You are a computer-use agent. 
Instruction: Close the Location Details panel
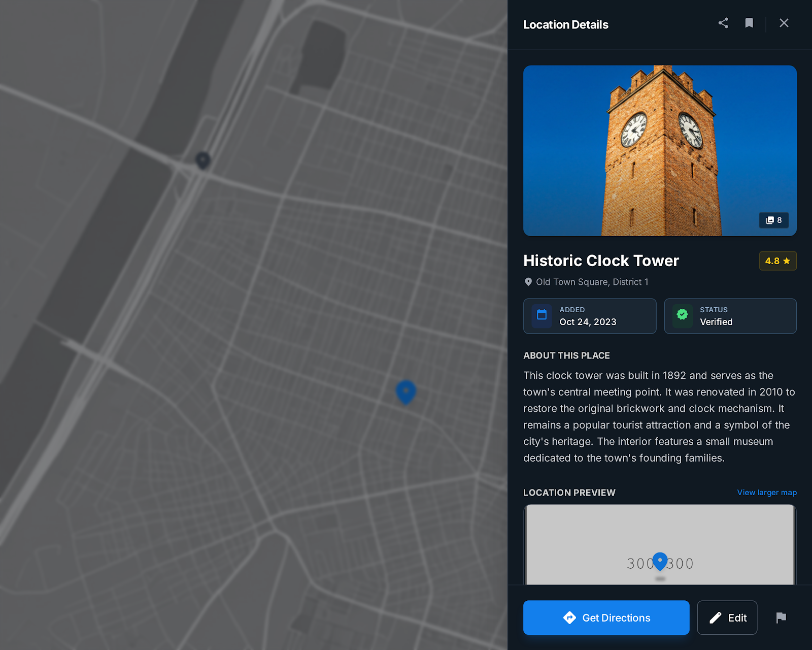coord(784,23)
